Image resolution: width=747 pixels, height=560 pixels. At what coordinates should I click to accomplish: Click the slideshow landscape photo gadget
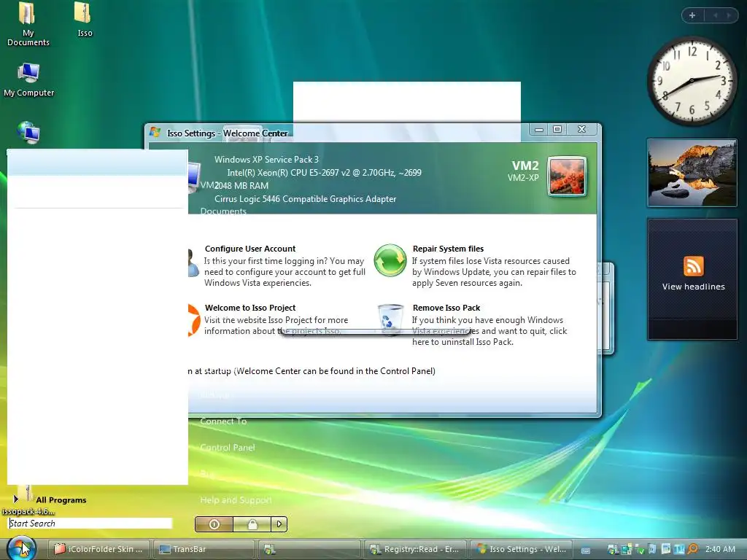[692, 173]
